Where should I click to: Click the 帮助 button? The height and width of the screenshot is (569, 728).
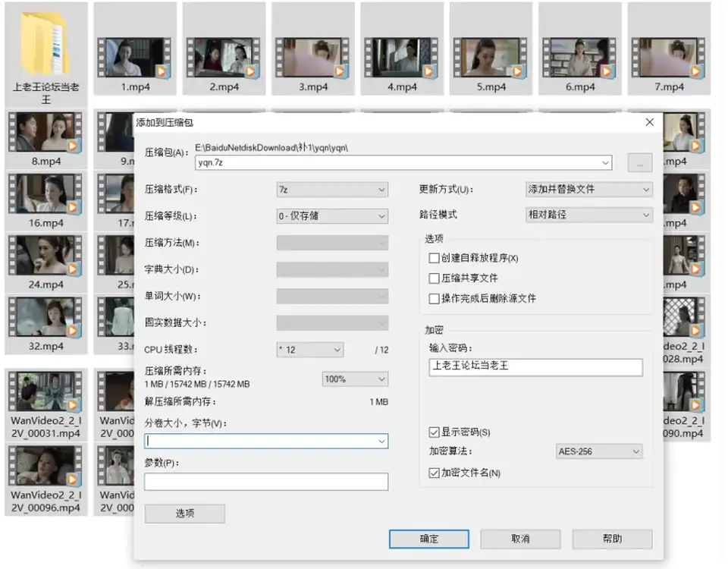click(613, 539)
